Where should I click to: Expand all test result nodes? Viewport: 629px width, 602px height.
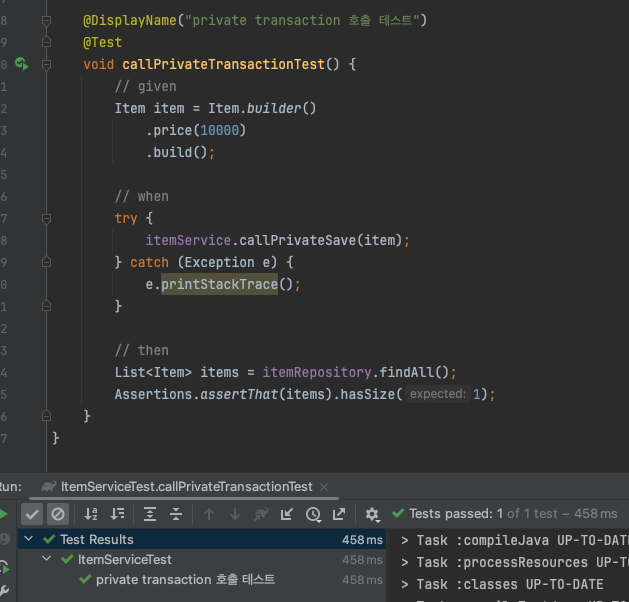pos(150,514)
